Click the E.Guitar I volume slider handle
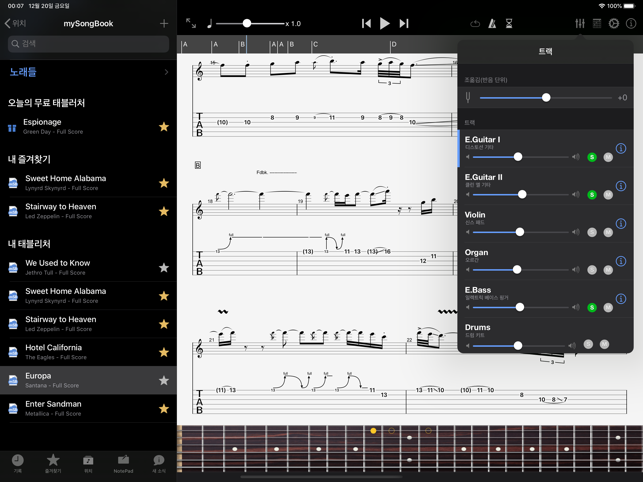 click(518, 157)
